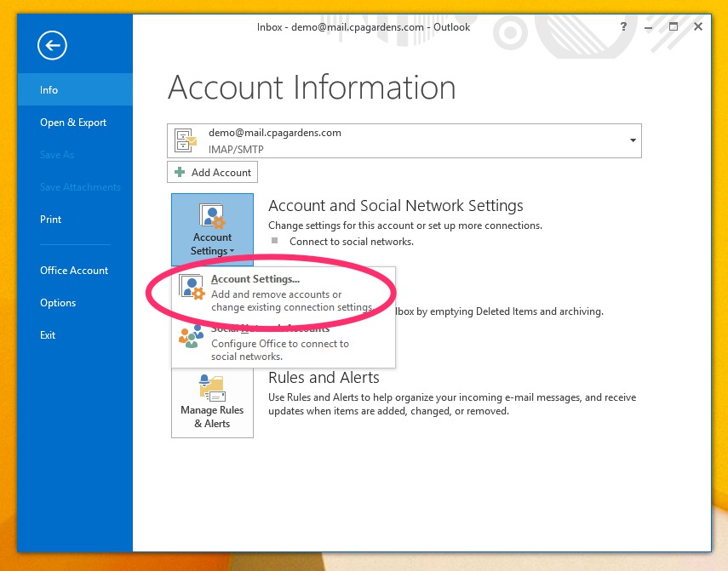Screen dimensions: 728x571
Task: Click the account mailbox icon beside demo@mail.cpagardens.com
Action: click(x=186, y=140)
